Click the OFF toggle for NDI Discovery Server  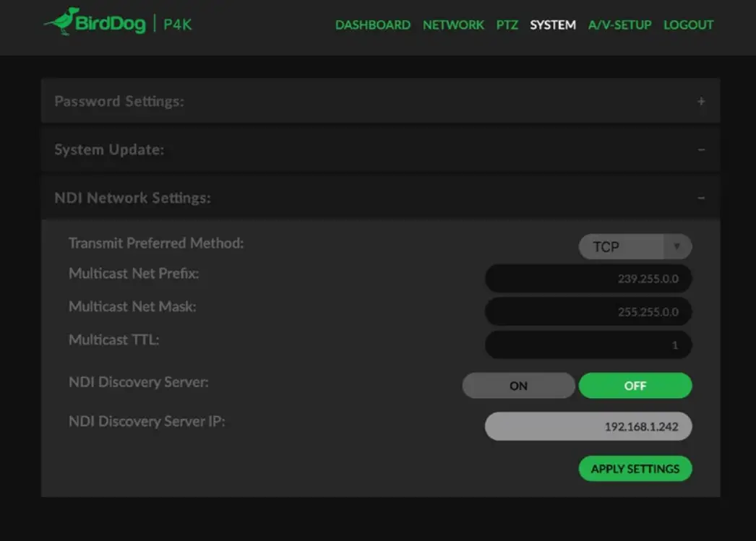635,385
